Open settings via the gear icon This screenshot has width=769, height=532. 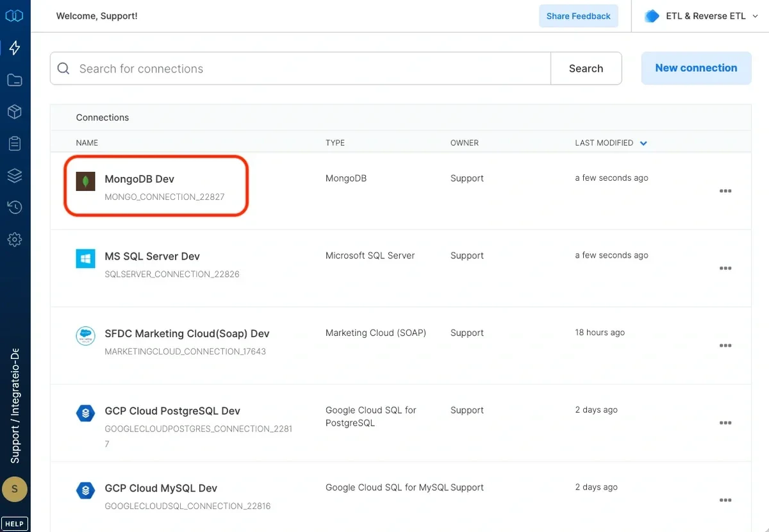[x=15, y=239]
